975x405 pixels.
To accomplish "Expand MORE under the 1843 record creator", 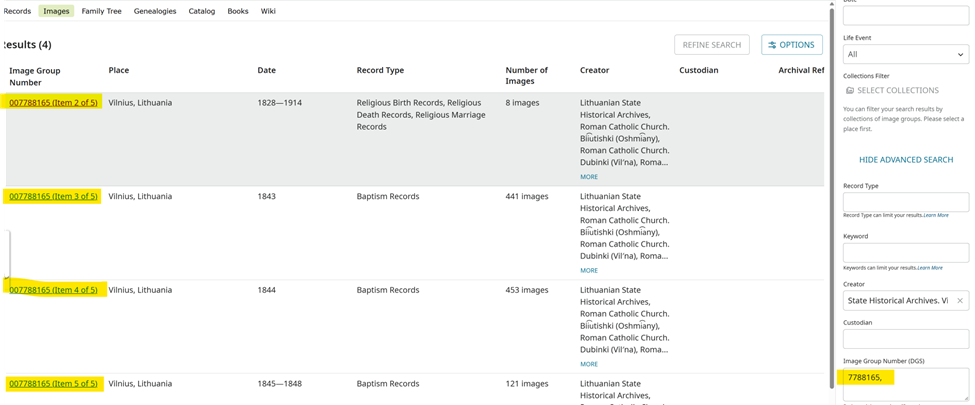I will coord(589,270).
